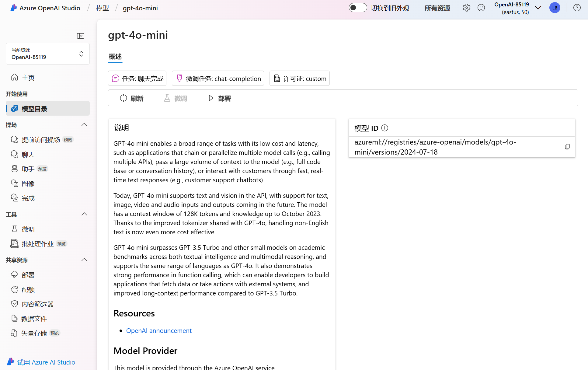The height and width of the screenshot is (370, 588).
Task: Open the OpenAI announcement link
Action: tap(159, 331)
